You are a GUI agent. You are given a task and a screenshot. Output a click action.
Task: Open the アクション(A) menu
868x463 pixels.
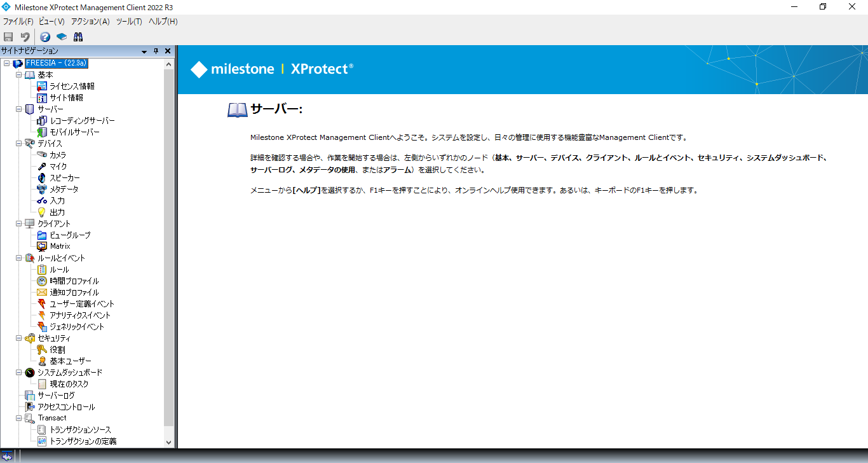coord(90,22)
